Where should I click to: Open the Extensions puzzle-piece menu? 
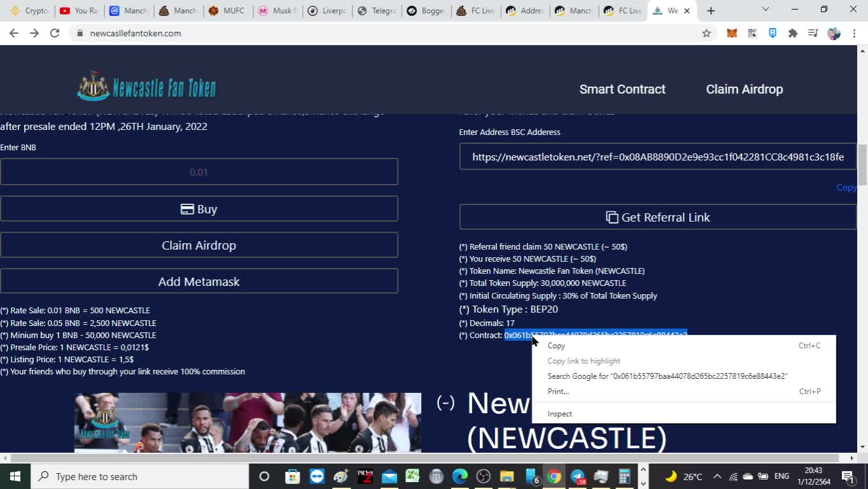pos(793,33)
